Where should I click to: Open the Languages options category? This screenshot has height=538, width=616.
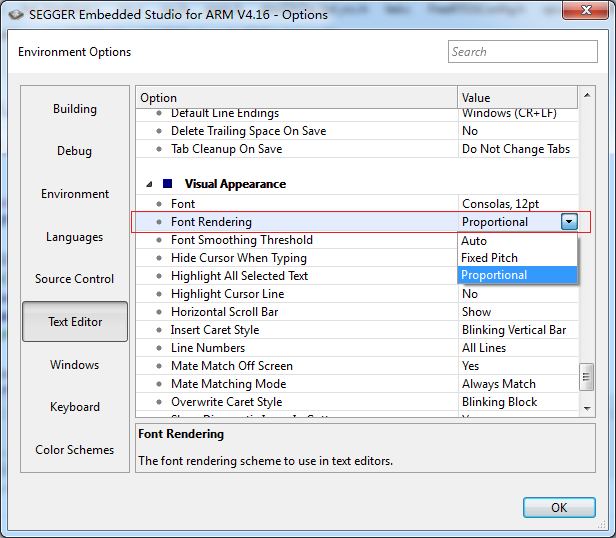pos(75,237)
